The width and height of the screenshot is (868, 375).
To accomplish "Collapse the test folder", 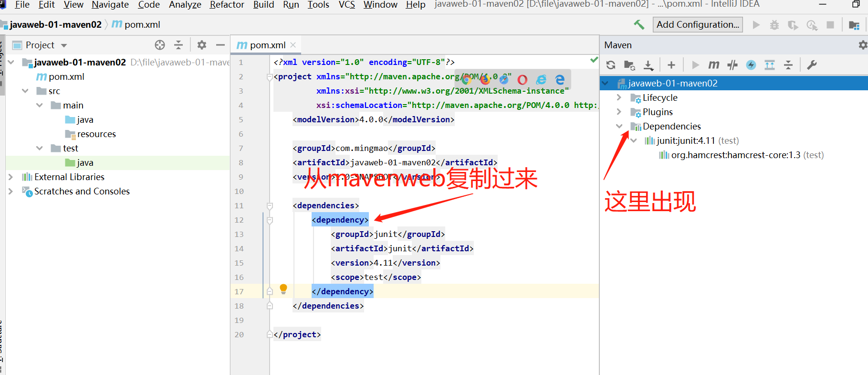I will pos(40,148).
